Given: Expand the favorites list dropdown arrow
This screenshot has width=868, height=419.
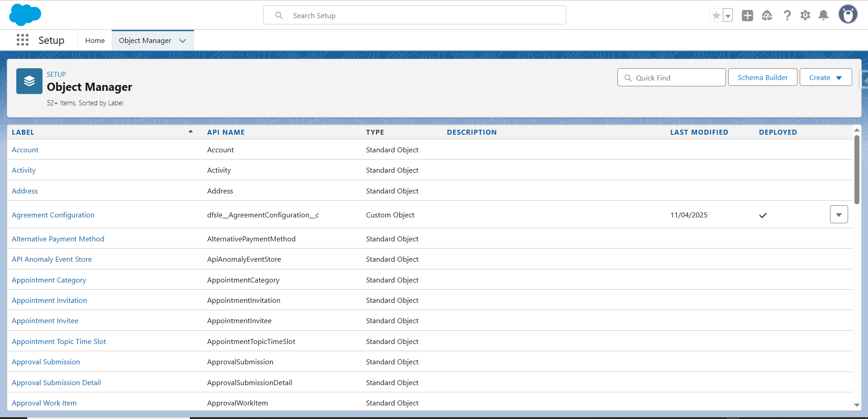Looking at the screenshot, I should point(728,16).
